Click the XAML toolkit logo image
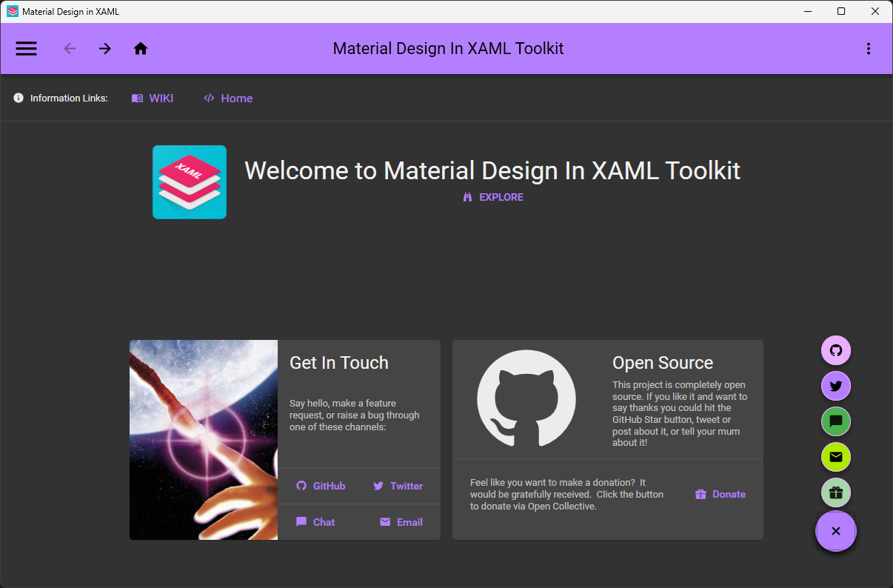The height and width of the screenshot is (588, 893). coord(190,182)
